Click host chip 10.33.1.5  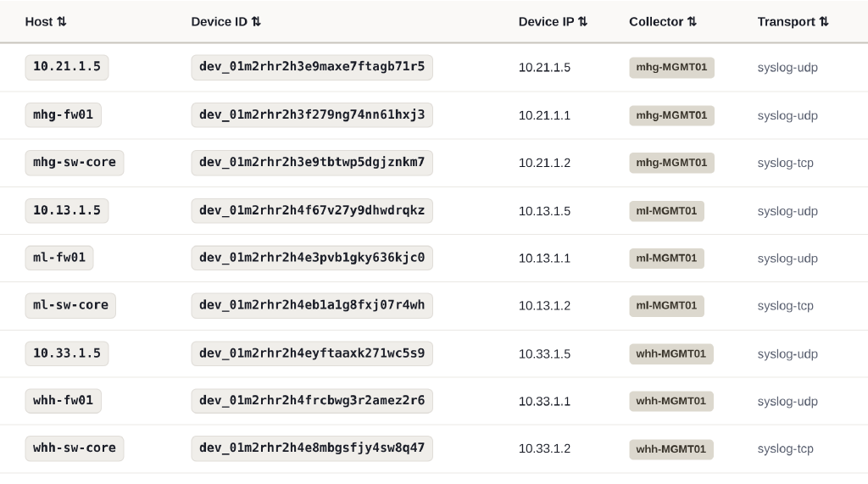[x=67, y=353]
